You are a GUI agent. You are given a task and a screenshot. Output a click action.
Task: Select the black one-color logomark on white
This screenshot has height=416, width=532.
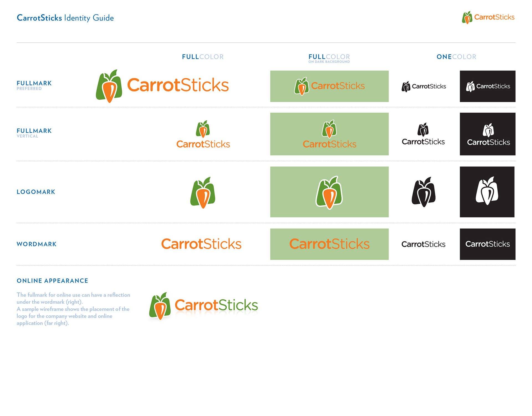tap(423, 192)
